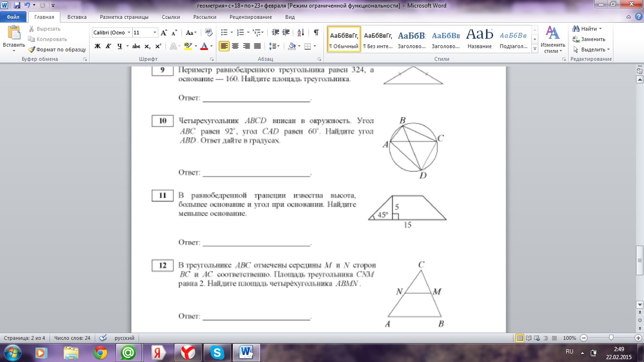This screenshot has width=644, height=362.
Task: Open the Вид ribbon tab
Action: point(290,17)
